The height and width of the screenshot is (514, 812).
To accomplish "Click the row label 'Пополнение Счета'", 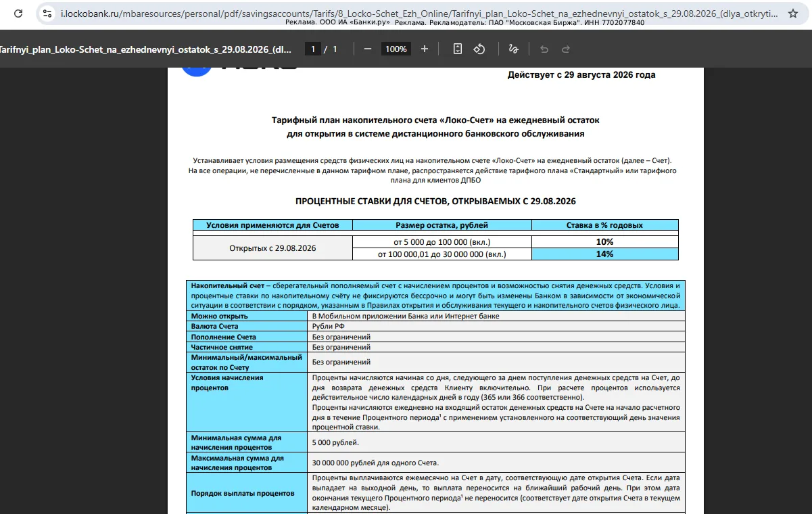I will 223,337.
